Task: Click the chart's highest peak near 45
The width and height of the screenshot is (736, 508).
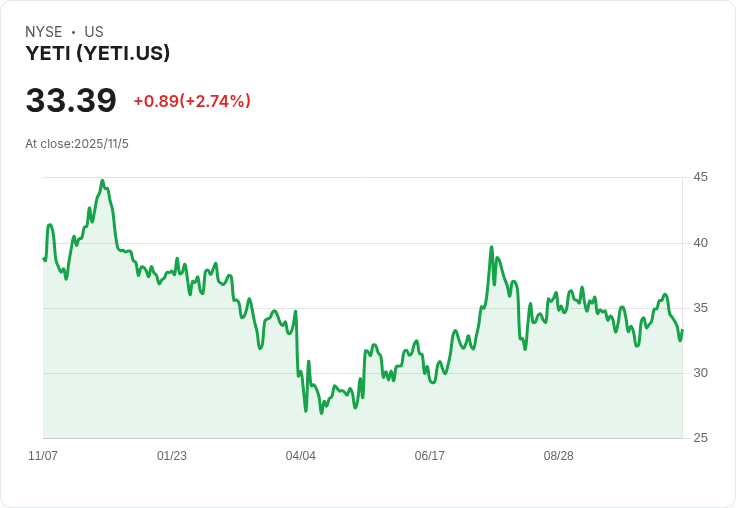Action: (102, 181)
